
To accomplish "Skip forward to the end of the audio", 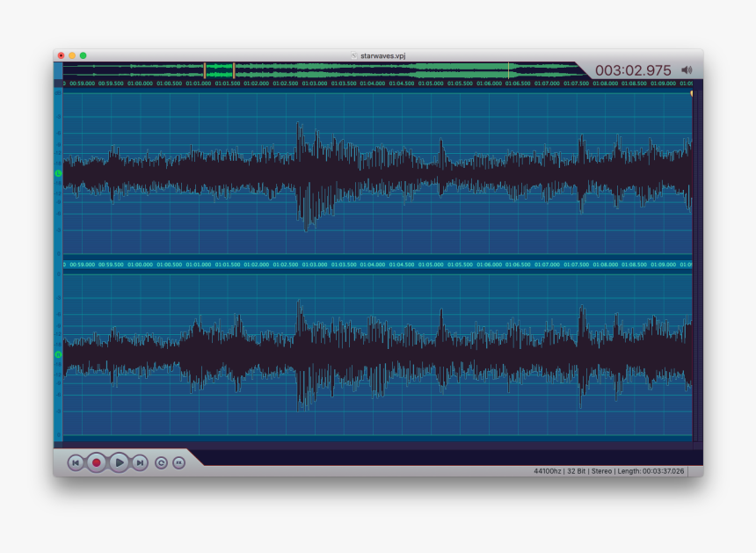I will pos(140,462).
